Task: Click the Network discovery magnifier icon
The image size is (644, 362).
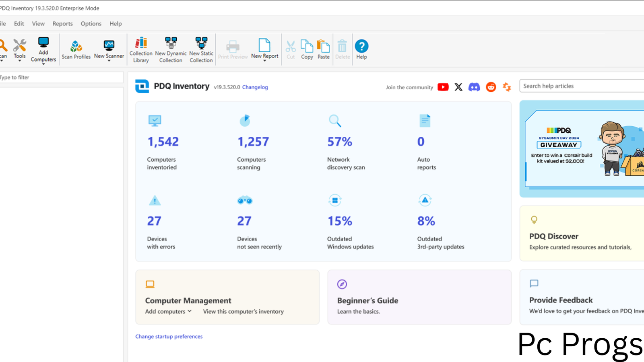Action: 335,121
